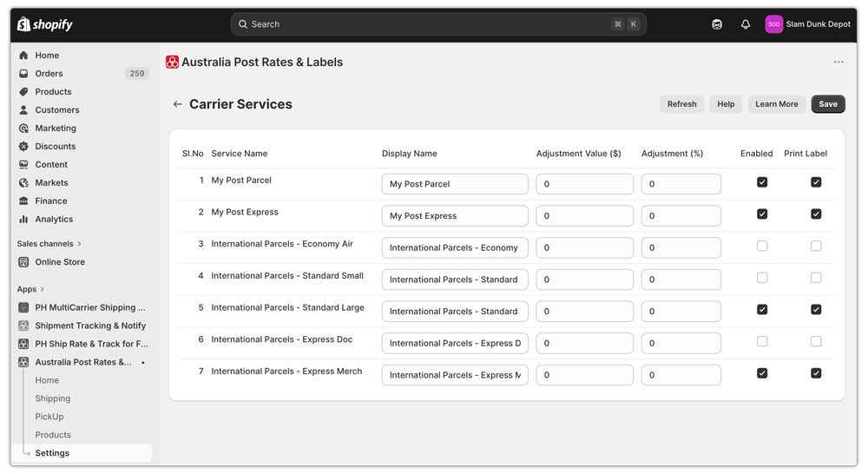Click the Refresh button
This screenshot has height=474, width=868.
[681, 104]
